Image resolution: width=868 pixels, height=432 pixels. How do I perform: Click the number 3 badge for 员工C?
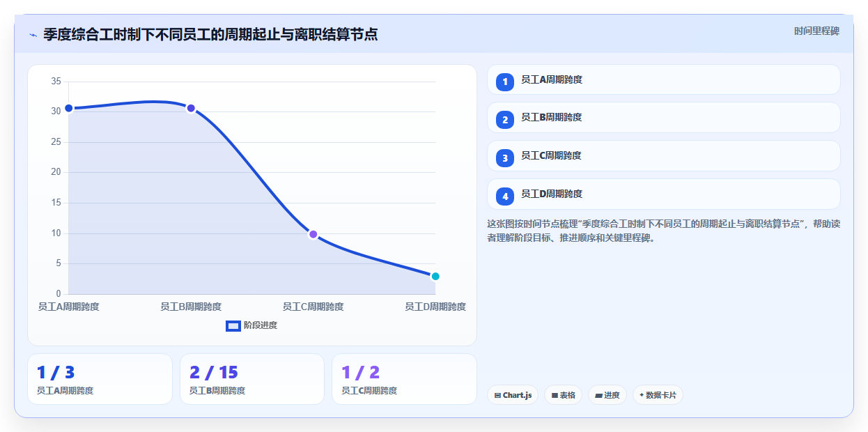pos(505,159)
